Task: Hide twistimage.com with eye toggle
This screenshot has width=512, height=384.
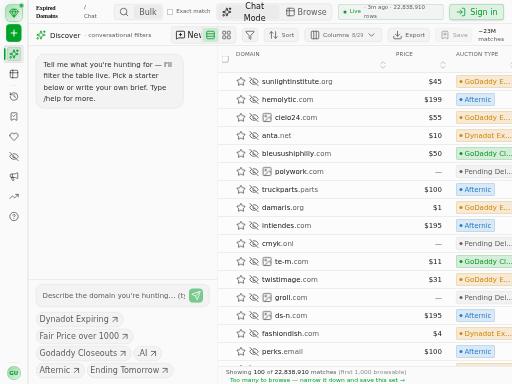Action: 254,280
